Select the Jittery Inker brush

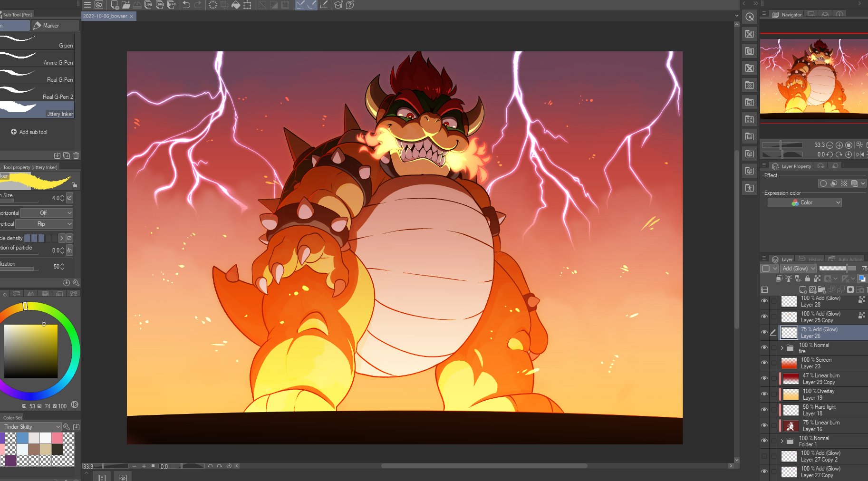pyautogui.click(x=37, y=110)
